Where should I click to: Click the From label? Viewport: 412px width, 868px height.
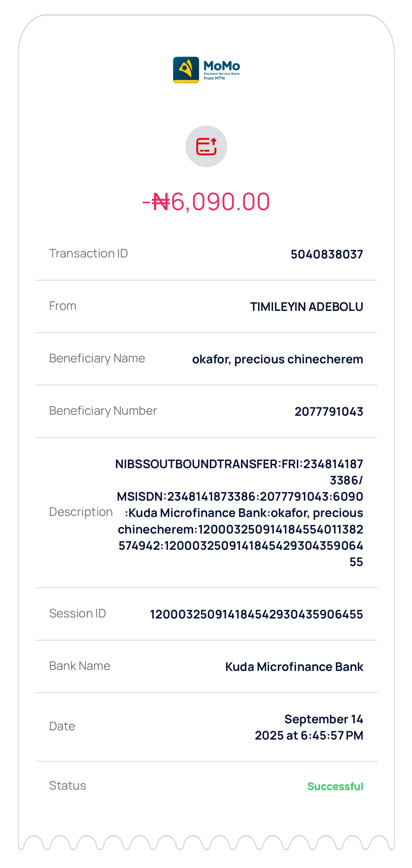(63, 306)
